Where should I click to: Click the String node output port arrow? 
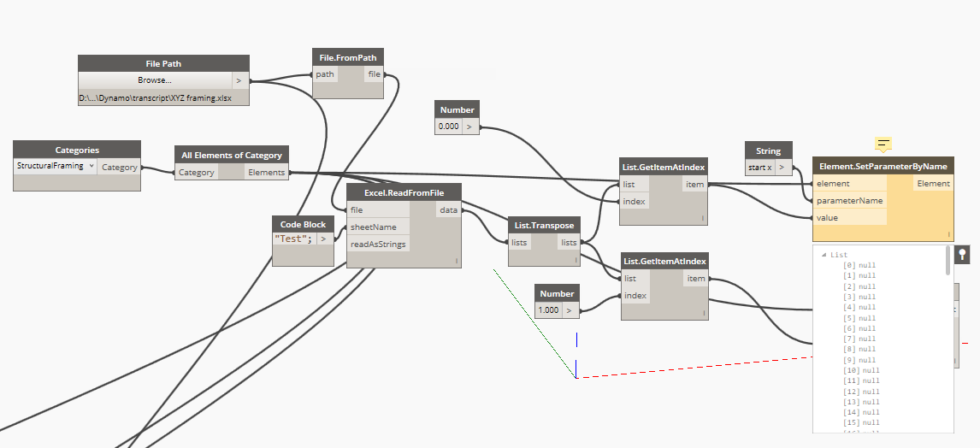click(x=782, y=167)
